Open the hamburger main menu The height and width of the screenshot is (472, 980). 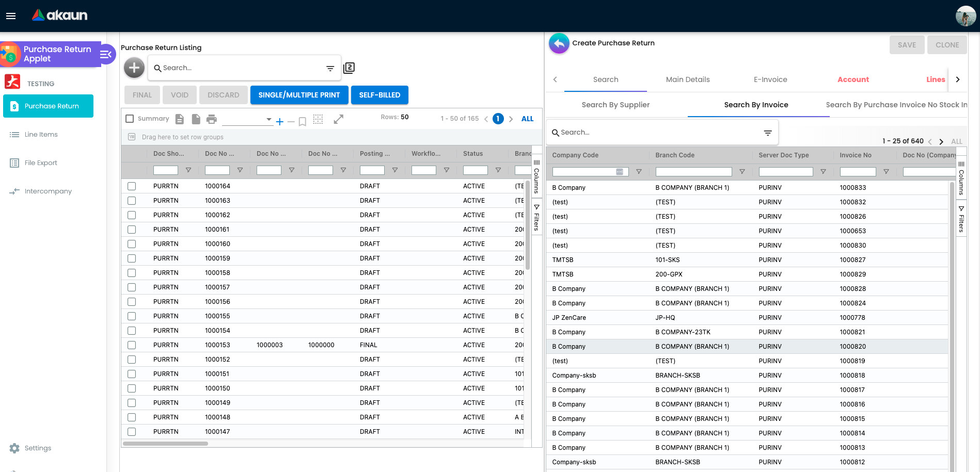tap(11, 16)
